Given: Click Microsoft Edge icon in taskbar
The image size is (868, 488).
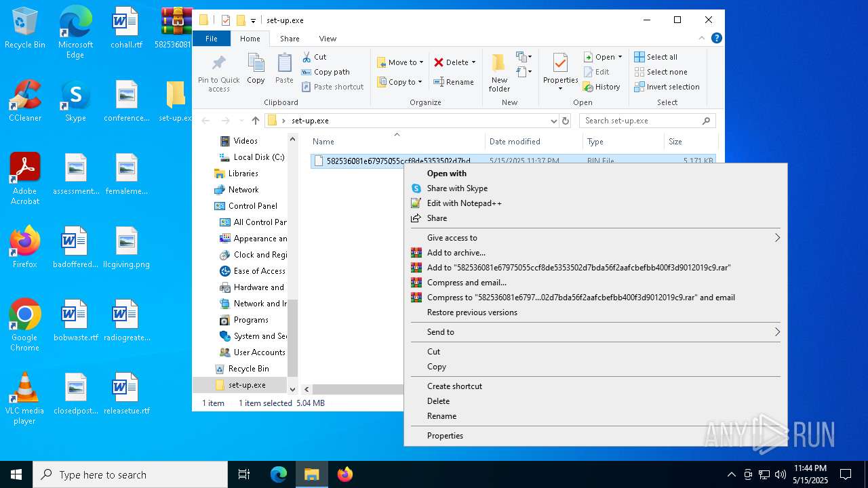Looking at the screenshot, I should coord(279,474).
